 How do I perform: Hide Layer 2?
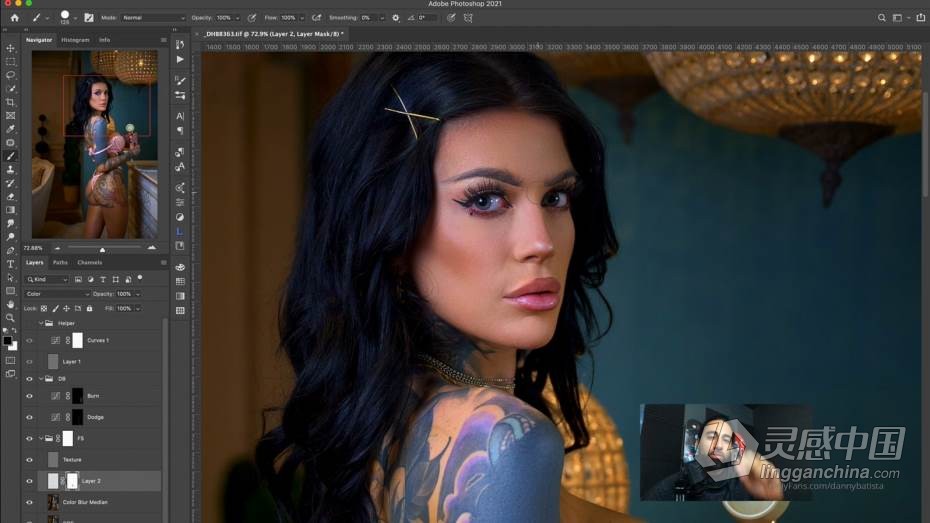(30, 481)
